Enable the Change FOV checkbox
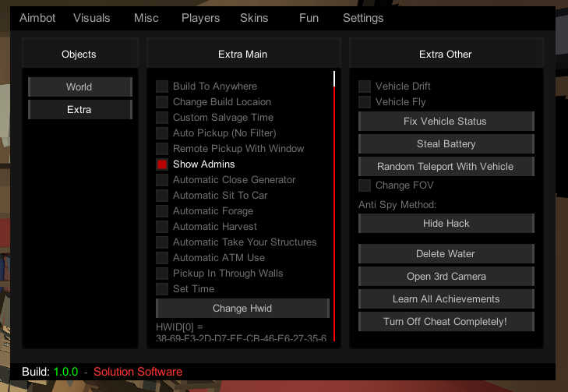This screenshot has height=392, width=568. pos(365,185)
